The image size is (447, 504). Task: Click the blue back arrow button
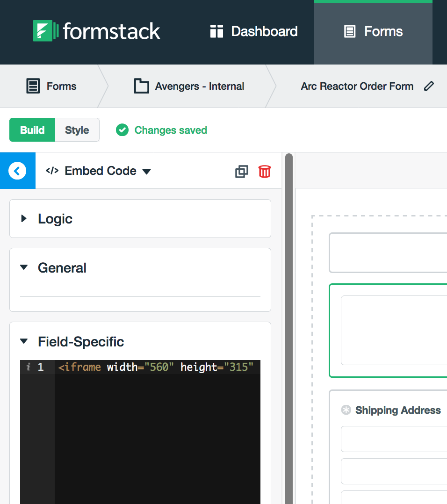coord(17,171)
